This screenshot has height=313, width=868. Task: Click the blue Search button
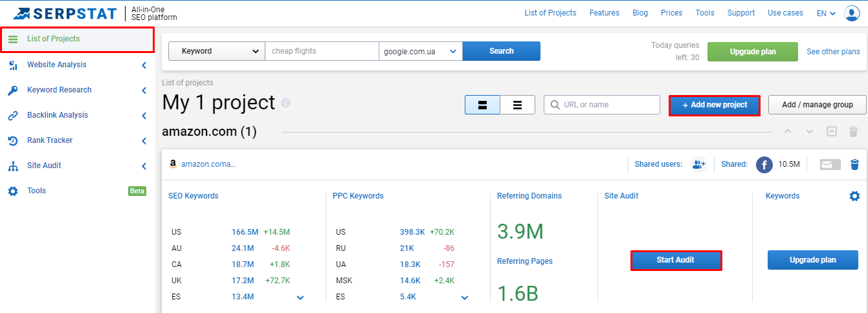point(502,51)
